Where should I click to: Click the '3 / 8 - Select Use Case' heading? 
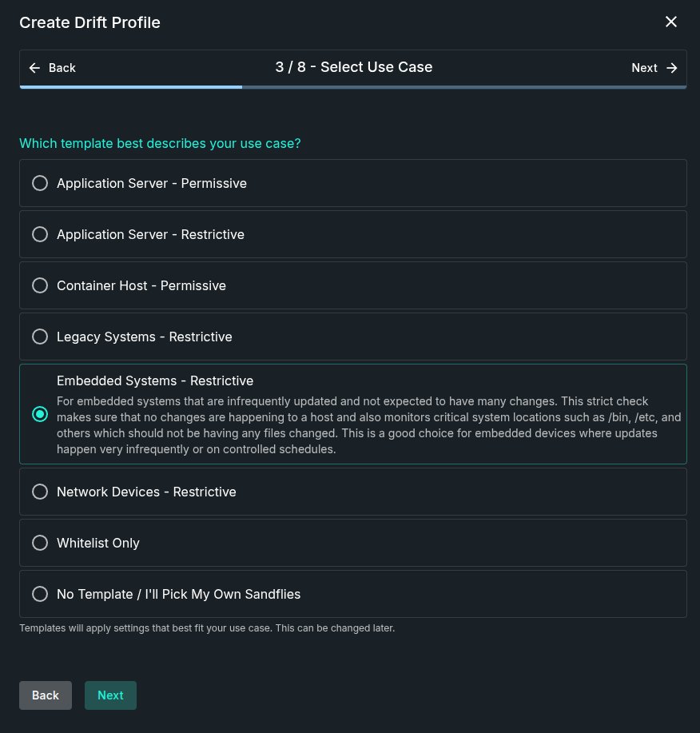[354, 67]
